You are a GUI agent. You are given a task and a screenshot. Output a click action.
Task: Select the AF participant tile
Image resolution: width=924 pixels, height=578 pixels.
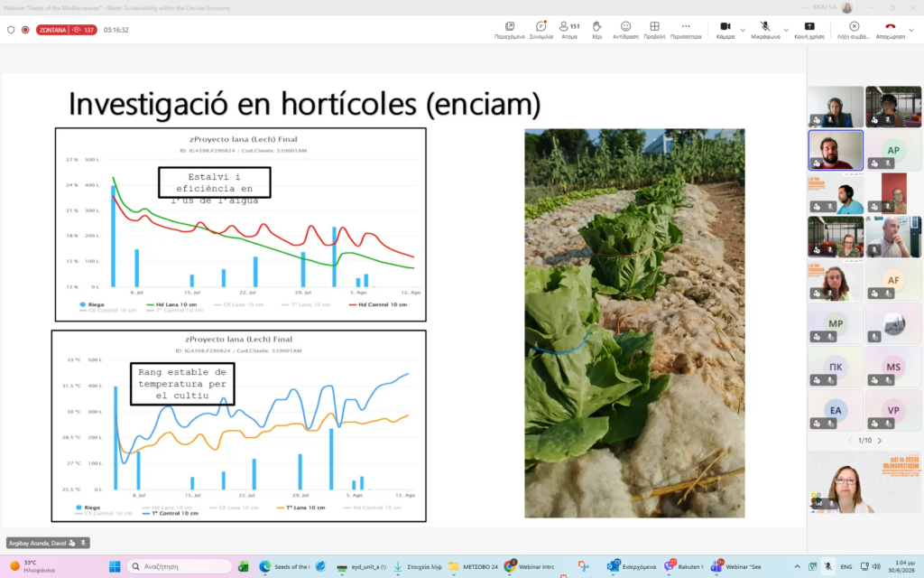(893, 281)
